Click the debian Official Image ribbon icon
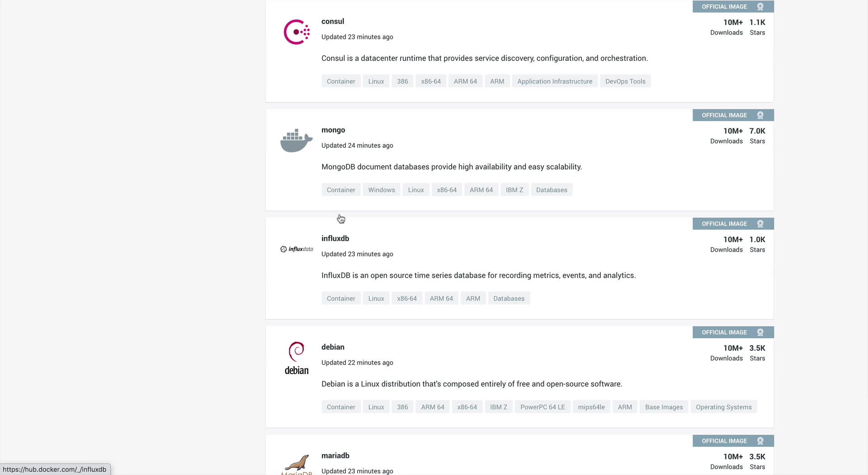The image size is (868, 475). point(760,332)
